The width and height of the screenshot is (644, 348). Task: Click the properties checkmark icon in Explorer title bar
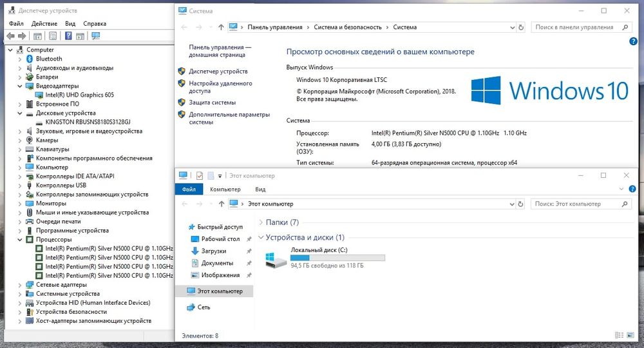199,176
